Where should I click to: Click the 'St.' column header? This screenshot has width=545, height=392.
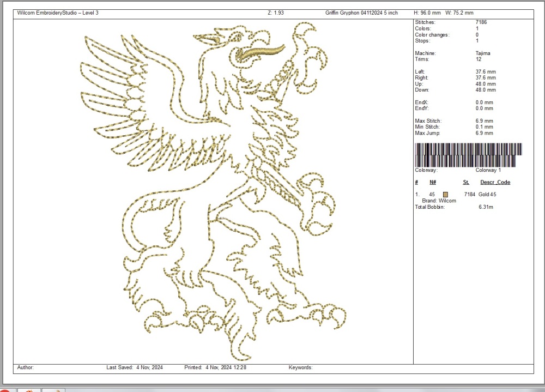(466, 182)
